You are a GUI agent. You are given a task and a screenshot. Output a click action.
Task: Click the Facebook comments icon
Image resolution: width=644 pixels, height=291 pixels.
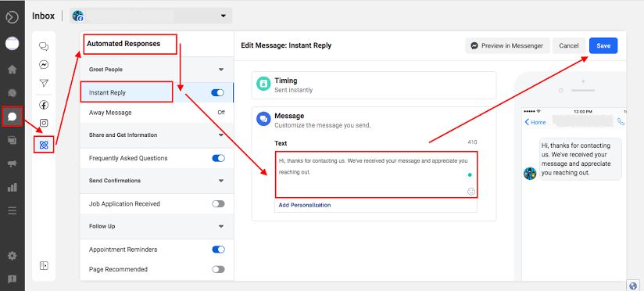click(44, 105)
